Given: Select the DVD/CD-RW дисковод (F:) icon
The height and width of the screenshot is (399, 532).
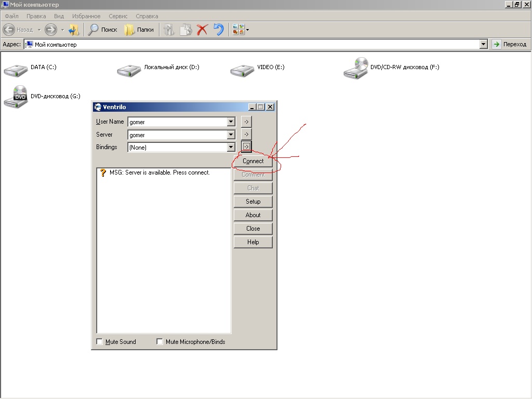Looking at the screenshot, I should tap(356, 68).
